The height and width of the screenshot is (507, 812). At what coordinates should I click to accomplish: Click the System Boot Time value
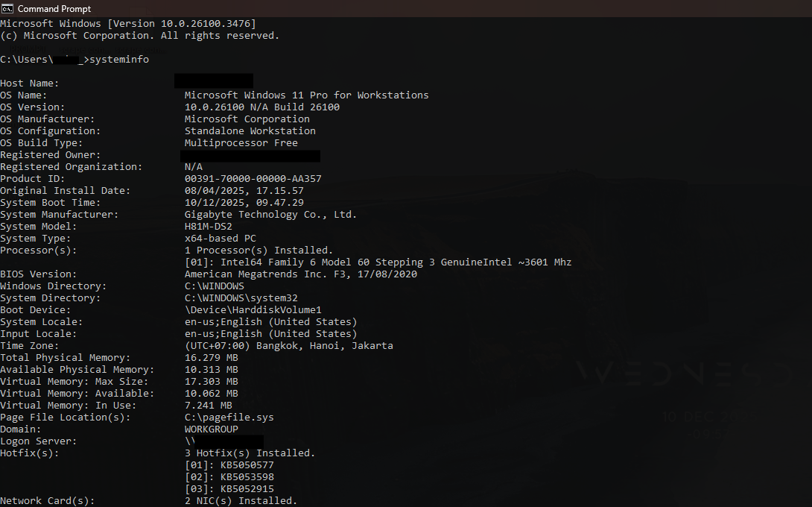(x=244, y=203)
